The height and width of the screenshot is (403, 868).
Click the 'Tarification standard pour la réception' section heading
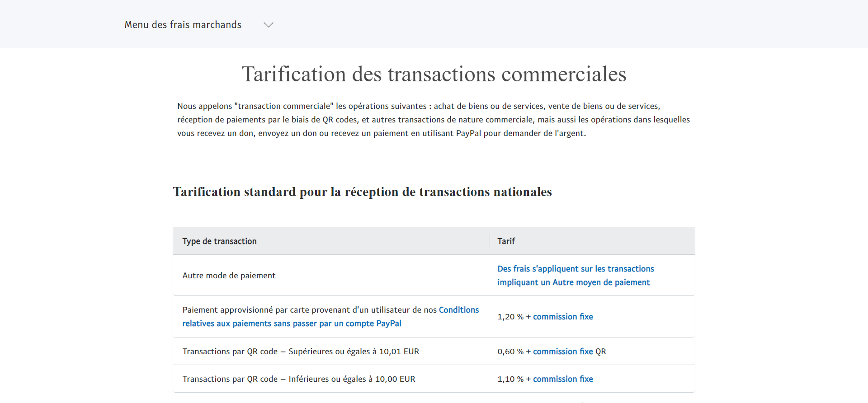pyautogui.click(x=362, y=192)
